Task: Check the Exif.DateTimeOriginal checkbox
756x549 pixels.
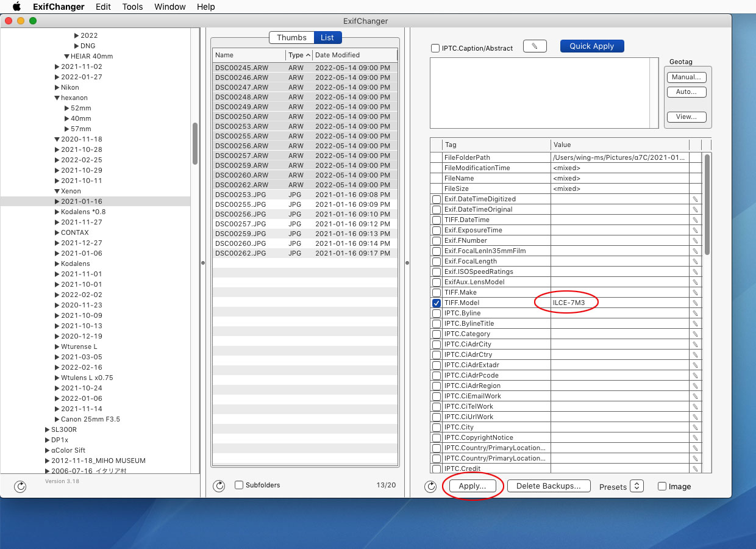Action: 437,210
